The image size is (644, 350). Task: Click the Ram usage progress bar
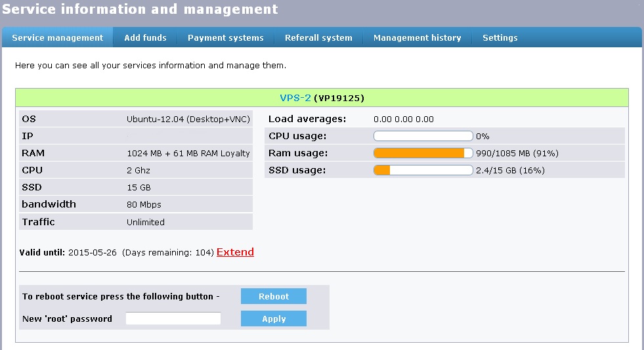click(x=423, y=153)
